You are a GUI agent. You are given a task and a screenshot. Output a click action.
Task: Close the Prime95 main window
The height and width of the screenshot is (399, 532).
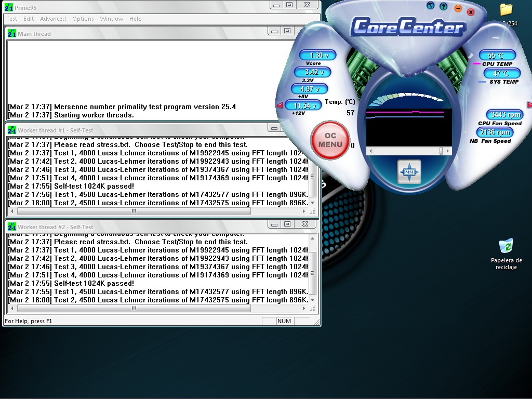click(x=308, y=5)
